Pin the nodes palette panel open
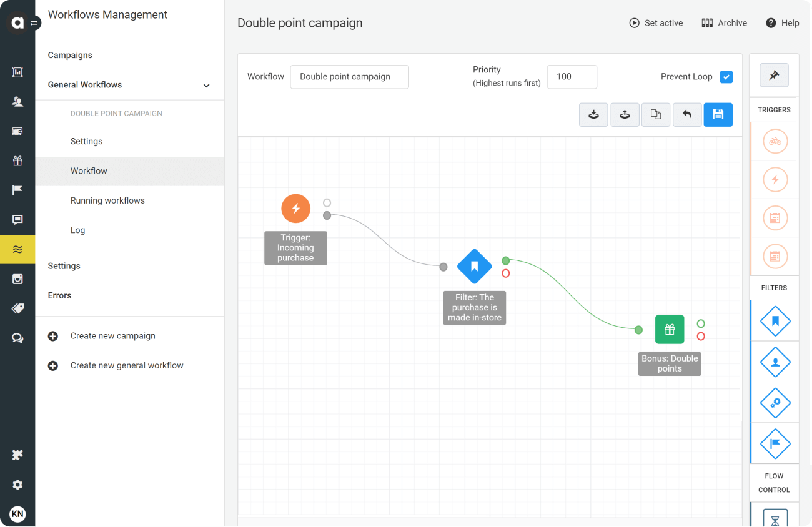Viewport: 812px width, 527px height. 774,75
